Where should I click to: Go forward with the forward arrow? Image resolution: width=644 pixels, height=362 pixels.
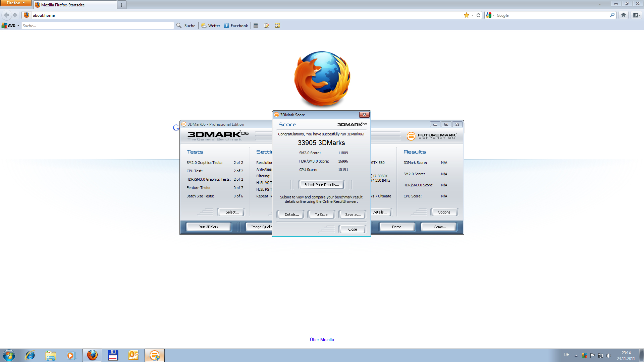point(15,15)
